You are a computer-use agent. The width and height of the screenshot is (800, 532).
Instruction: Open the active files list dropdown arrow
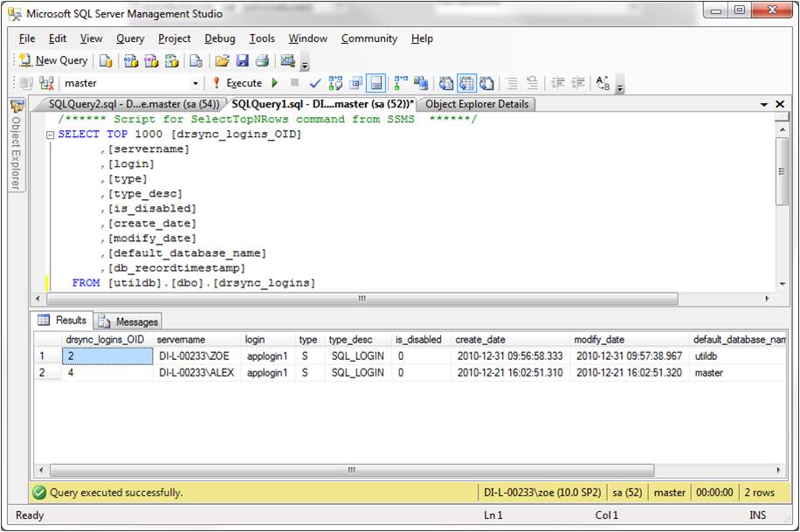tap(764, 104)
